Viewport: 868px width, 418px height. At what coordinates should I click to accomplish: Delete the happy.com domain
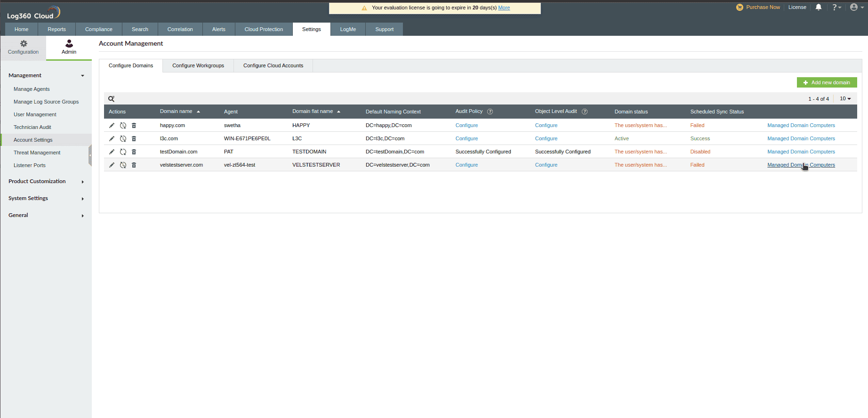click(134, 125)
